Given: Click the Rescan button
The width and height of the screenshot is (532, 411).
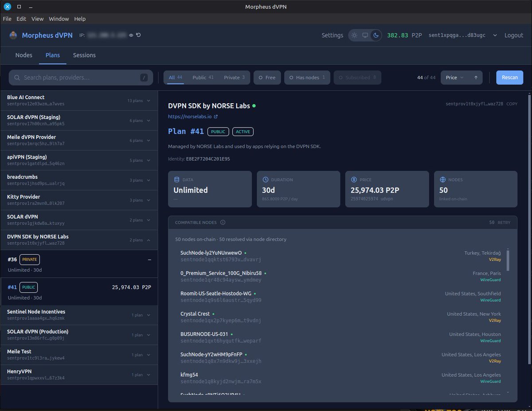Looking at the screenshot, I should coord(510,78).
